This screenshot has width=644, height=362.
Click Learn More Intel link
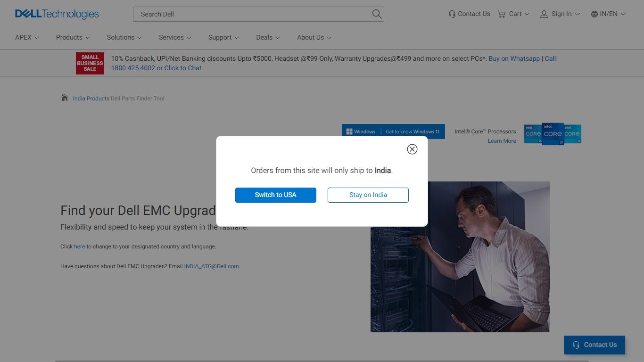click(502, 141)
